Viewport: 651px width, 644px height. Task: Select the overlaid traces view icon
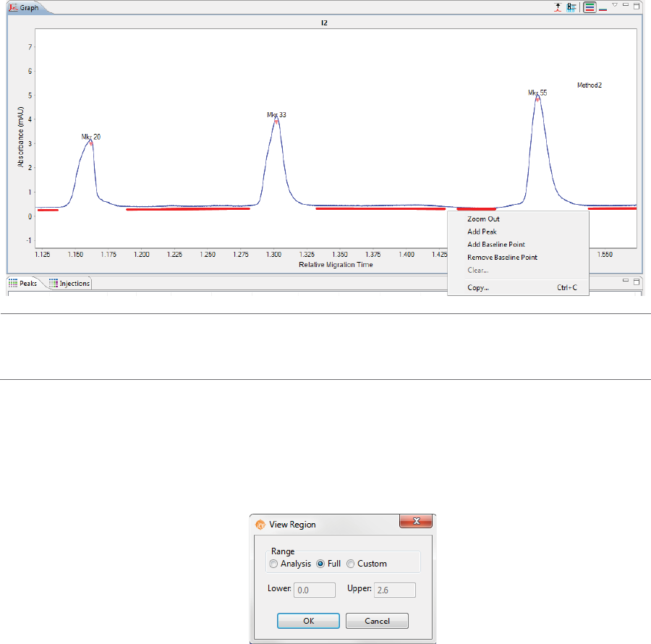603,9
